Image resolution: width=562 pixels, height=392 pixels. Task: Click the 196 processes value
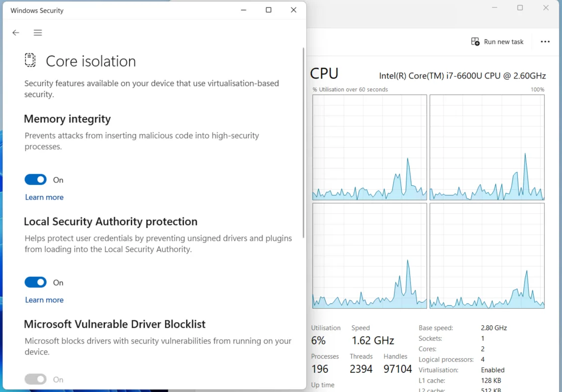click(320, 369)
